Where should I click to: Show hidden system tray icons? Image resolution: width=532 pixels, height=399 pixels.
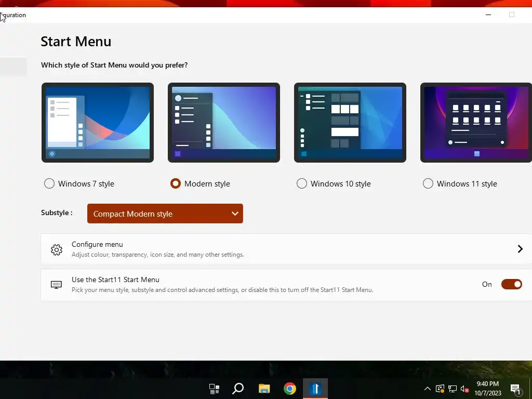tap(428, 389)
